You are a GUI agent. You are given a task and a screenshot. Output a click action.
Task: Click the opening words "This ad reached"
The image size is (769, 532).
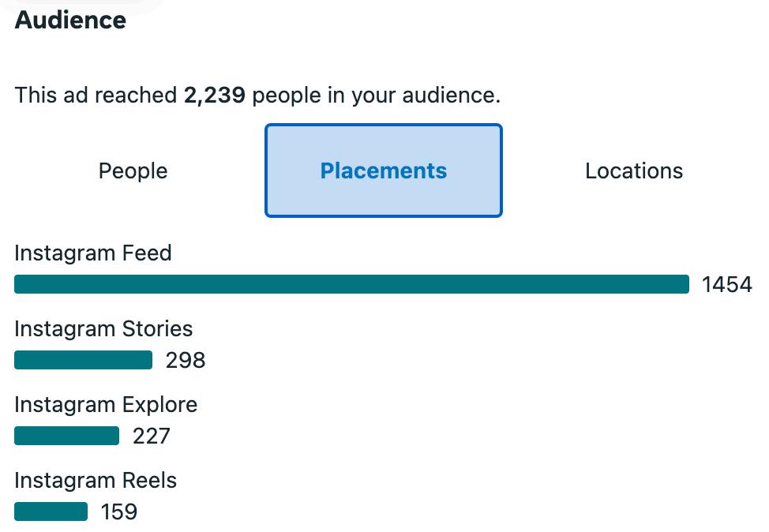pyautogui.click(x=96, y=96)
